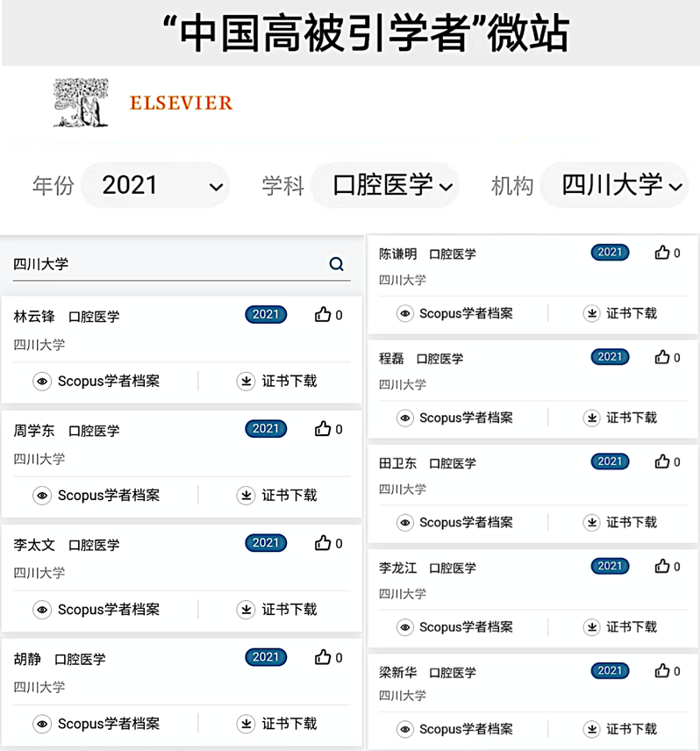
Task: Expand the 学科 口腔医学 dropdown
Action: tap(384, 186)
